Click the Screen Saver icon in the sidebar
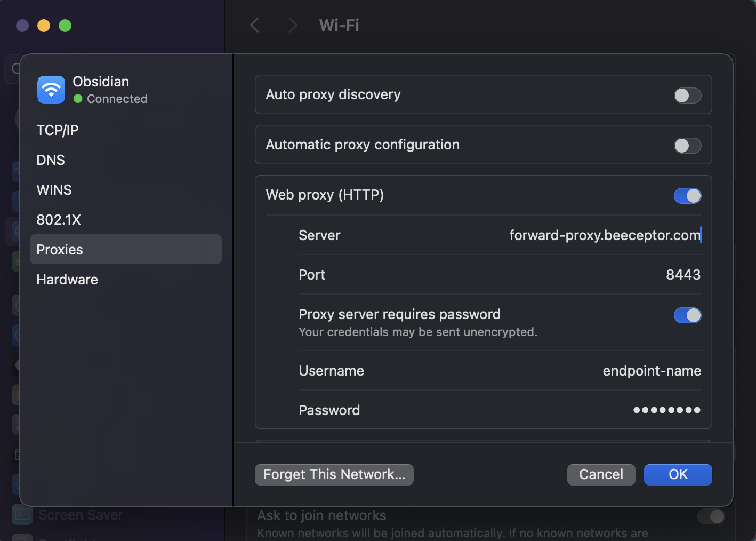Screen dimensions: 756x541 click(x=22, y=514)
